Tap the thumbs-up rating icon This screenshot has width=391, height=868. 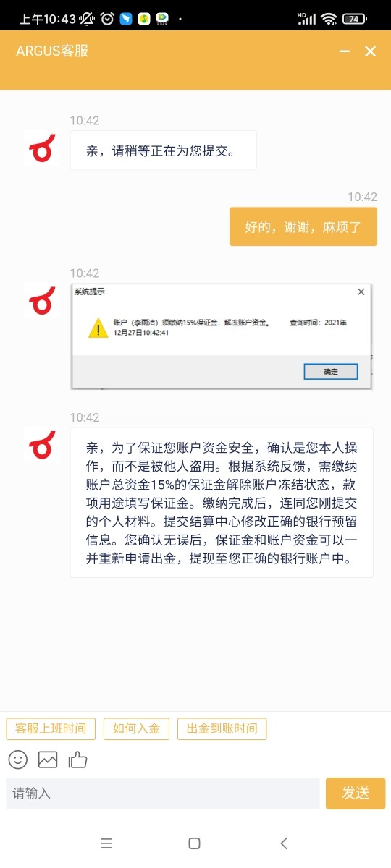(77, 759)
